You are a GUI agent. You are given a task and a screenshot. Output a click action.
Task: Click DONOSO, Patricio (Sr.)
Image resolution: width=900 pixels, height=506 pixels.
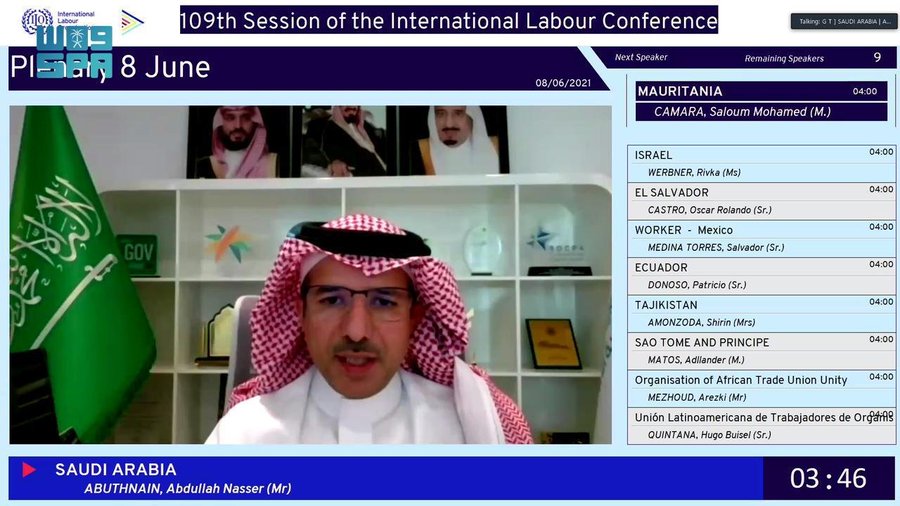(x=697, y=285)
